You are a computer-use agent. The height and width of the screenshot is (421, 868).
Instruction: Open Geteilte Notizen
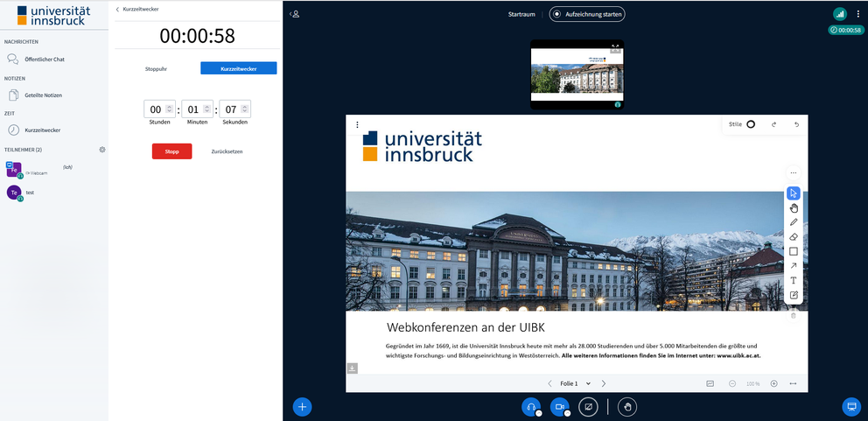[35, 95]
